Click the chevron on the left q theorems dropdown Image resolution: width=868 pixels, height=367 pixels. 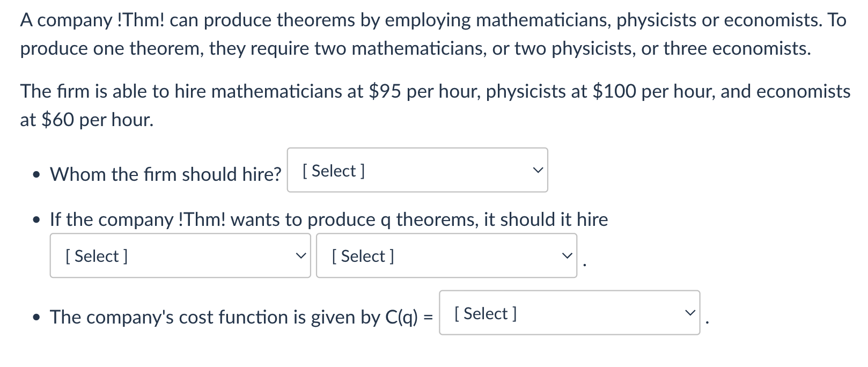pyautogui.click(x=301, y=256)
